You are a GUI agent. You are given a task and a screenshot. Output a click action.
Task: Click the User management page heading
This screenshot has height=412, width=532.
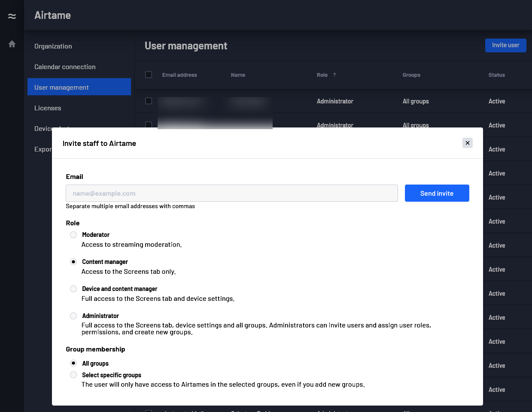186,46
